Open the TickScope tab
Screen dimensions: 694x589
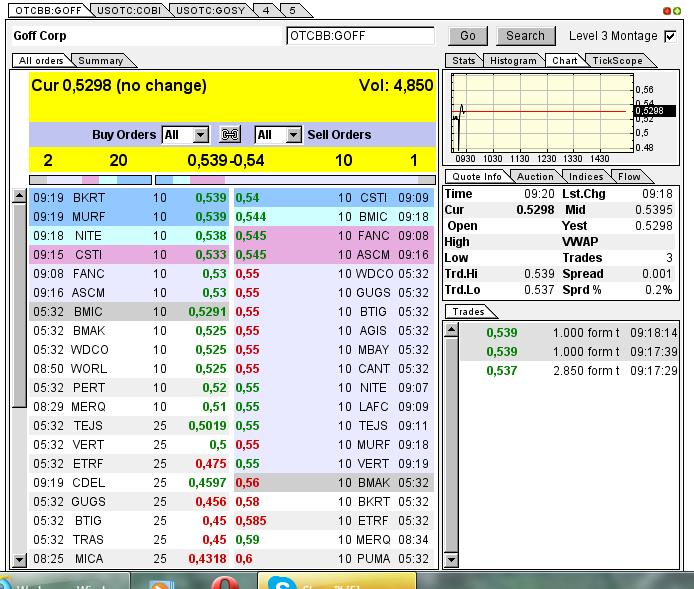(617, 61)
